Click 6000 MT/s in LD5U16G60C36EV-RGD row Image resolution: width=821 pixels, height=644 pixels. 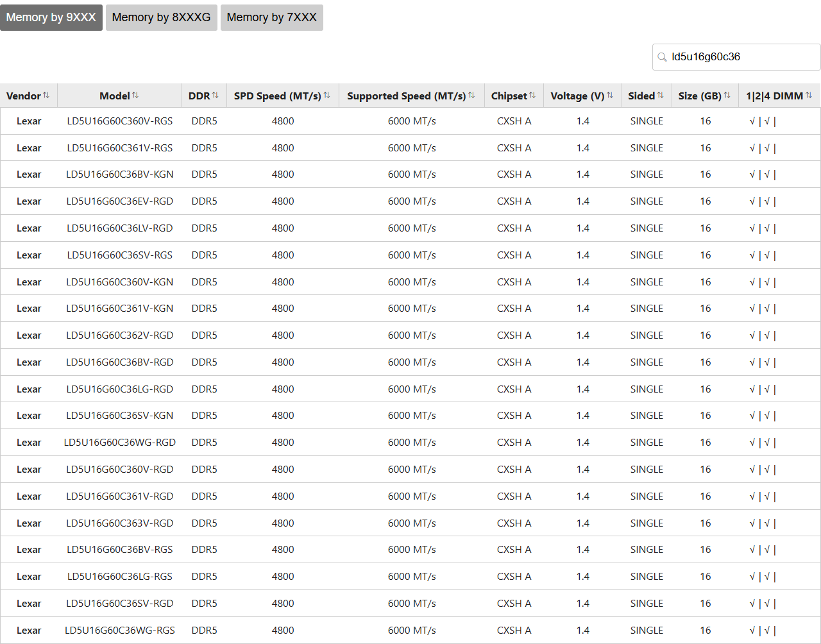[x=412, y=201]
